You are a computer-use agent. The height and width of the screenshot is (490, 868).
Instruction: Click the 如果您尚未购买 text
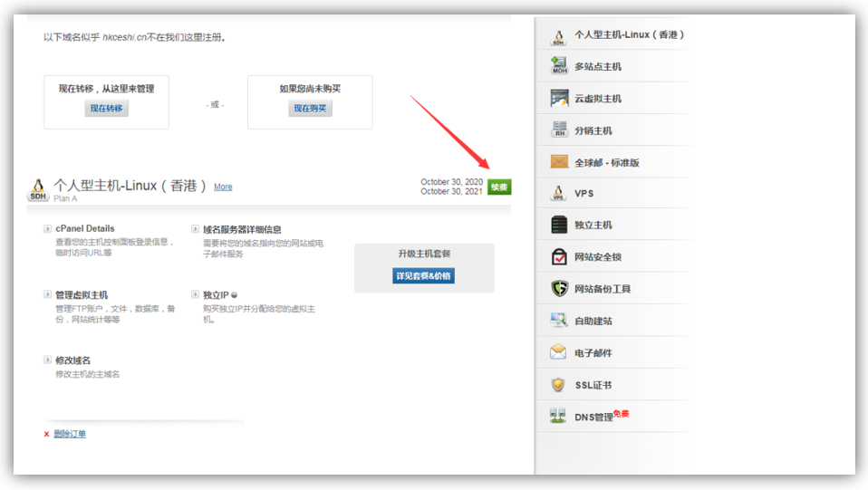coord(310,89)
